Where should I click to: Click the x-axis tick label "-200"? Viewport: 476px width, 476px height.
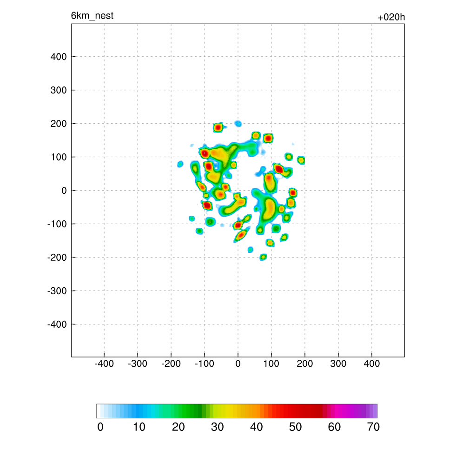(x=171, y=364)
